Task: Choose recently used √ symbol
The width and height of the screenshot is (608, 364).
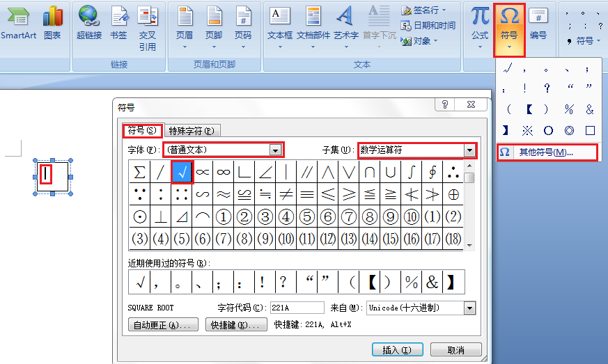Action: (x=139, y=282)
